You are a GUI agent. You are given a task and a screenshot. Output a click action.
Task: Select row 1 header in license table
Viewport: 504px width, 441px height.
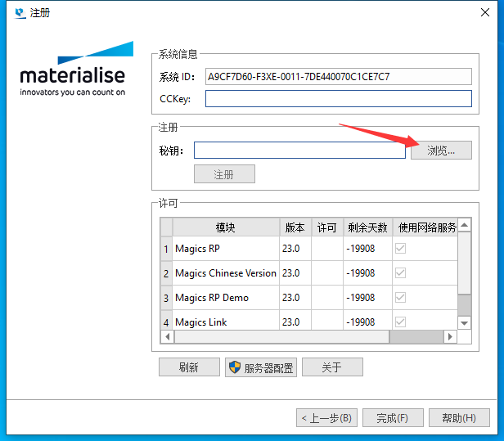[x=166, y=249]
